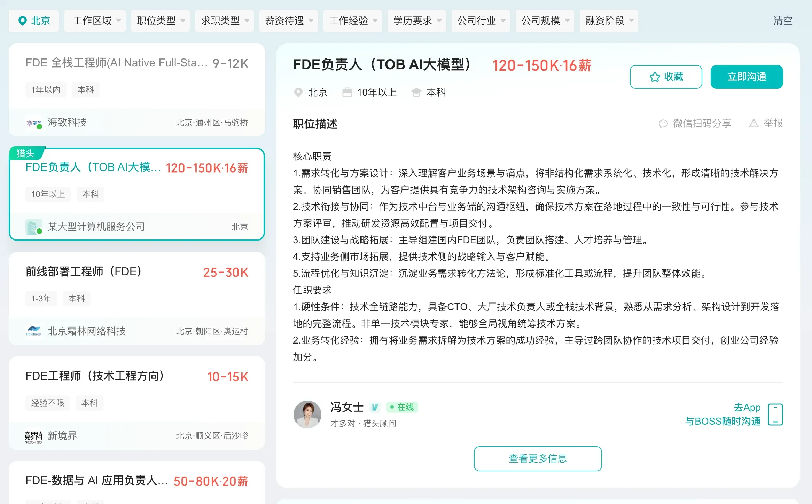Click the WeChat share icon 微信扫码分享

click(x=663, y=124)
